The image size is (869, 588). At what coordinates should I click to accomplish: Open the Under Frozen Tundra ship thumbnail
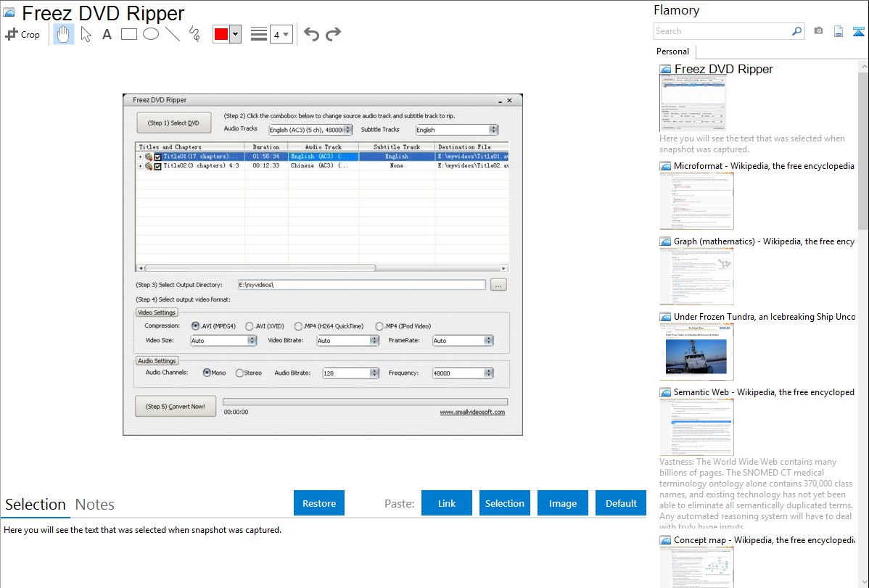tap(696, 352)
